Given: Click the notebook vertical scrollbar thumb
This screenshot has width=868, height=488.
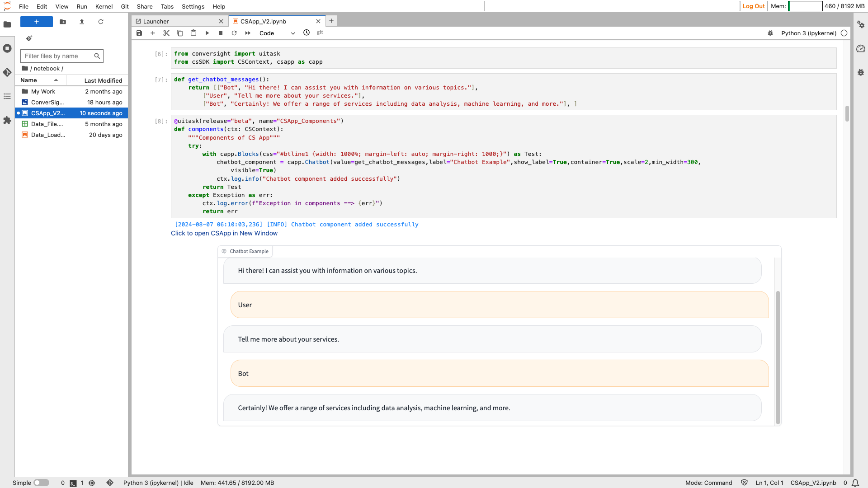Looking at the screenshot, I should point(847,113).
